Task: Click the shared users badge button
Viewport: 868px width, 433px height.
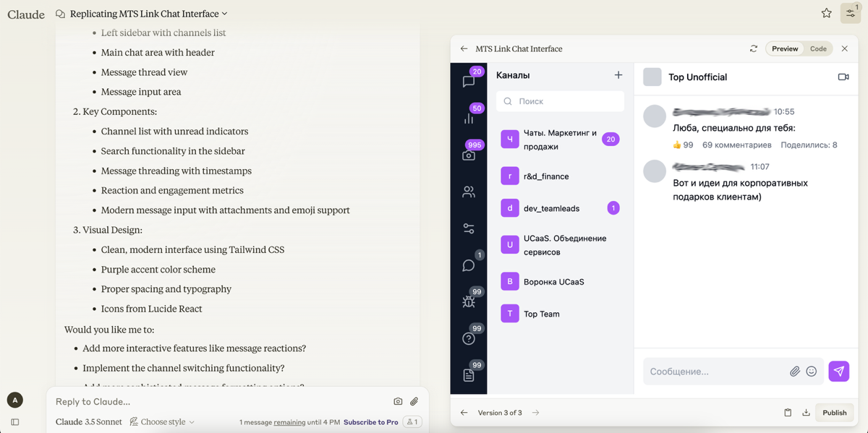Action: 412,421
